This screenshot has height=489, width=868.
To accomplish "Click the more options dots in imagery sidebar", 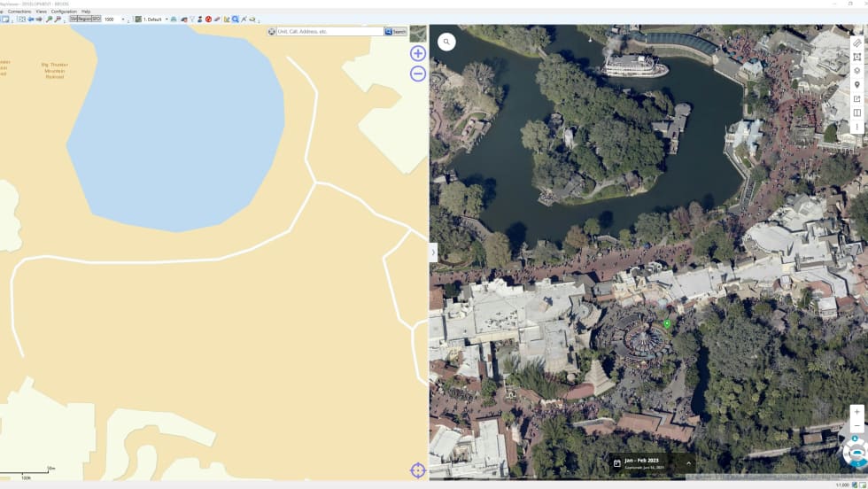I will pyautogui.click(x=856, y=127).
